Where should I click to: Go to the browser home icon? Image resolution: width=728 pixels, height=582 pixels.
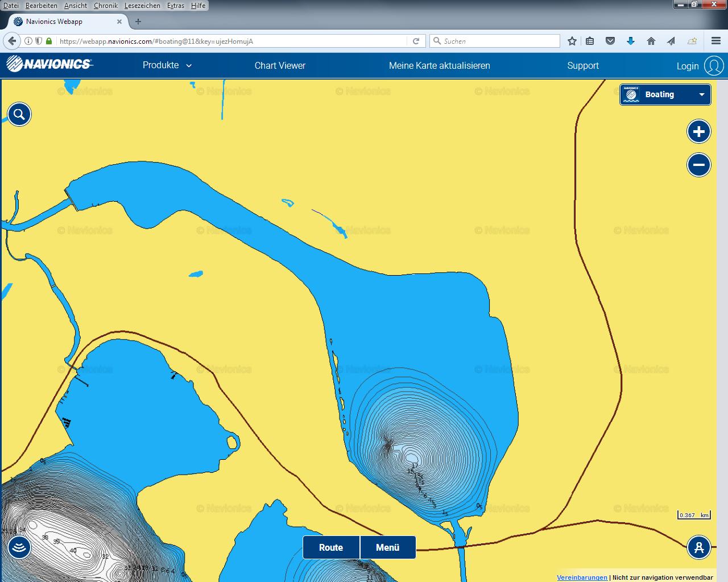pyautogui.click(x=651, y=41)
